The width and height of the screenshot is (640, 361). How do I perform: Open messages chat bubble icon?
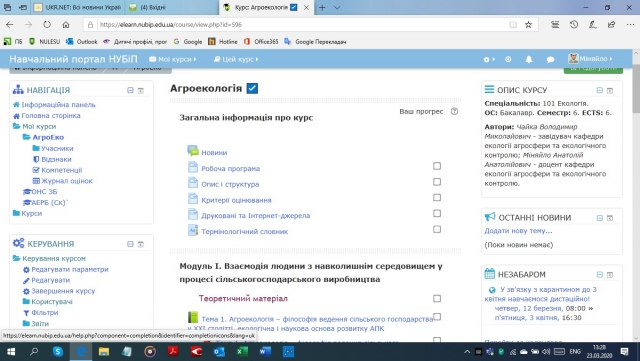click(550, 59)
